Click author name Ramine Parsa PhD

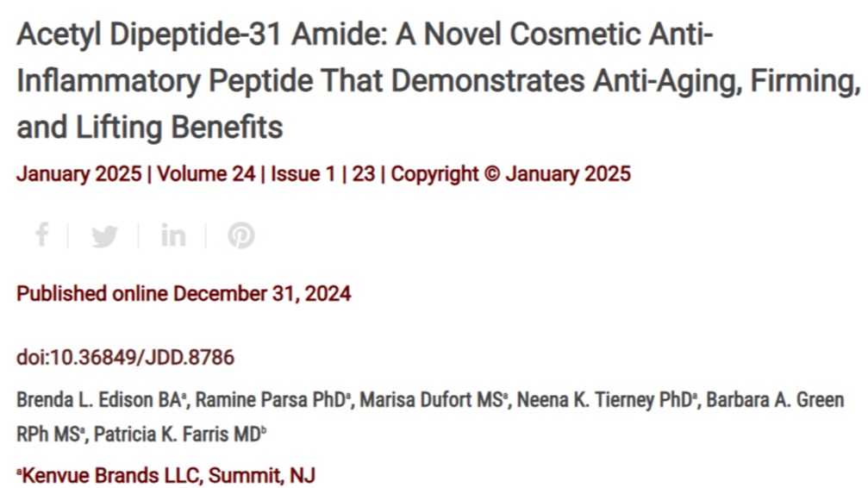click(x=271, y=399)
